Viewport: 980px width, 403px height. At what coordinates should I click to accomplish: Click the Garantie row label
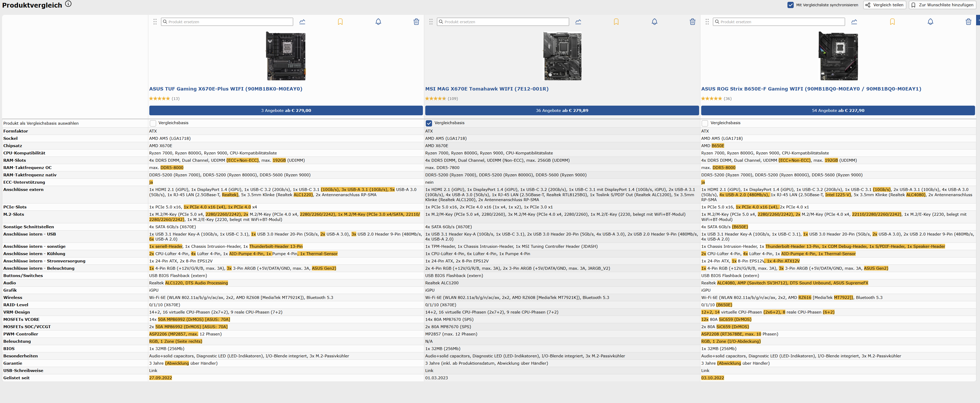tap(13, 363)
